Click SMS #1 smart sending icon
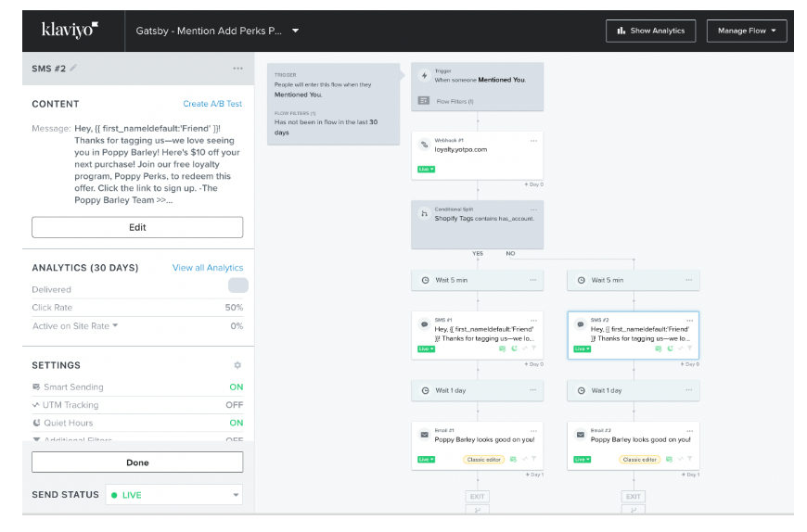The image size is (807, 532). coord(503,349)
